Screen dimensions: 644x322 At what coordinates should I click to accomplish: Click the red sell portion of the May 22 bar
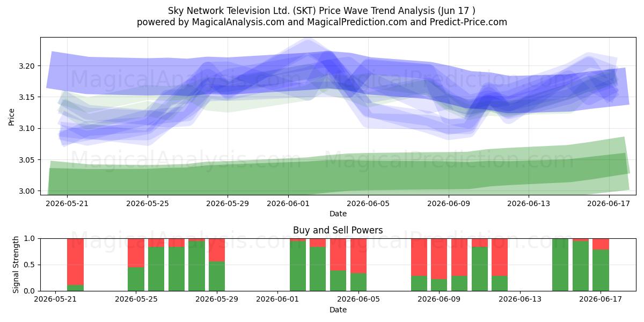coord(76,261)
